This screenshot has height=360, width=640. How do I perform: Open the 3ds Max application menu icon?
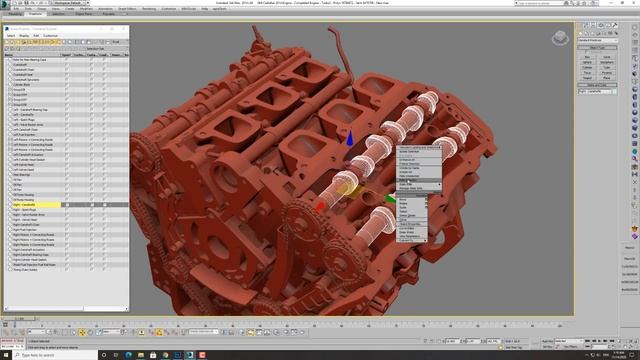pyautogui.click(x=5, y=3)
